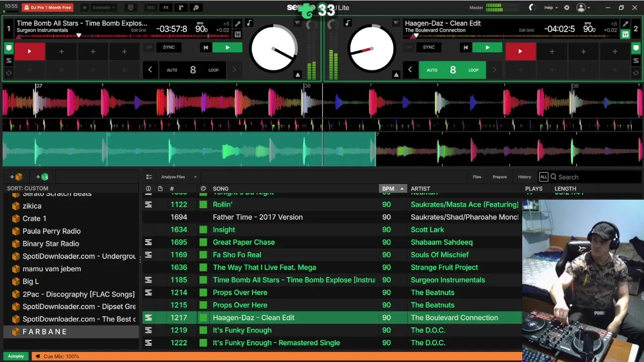
Task: Sort library by ARTIST column header
Action: tap(420, 189)
